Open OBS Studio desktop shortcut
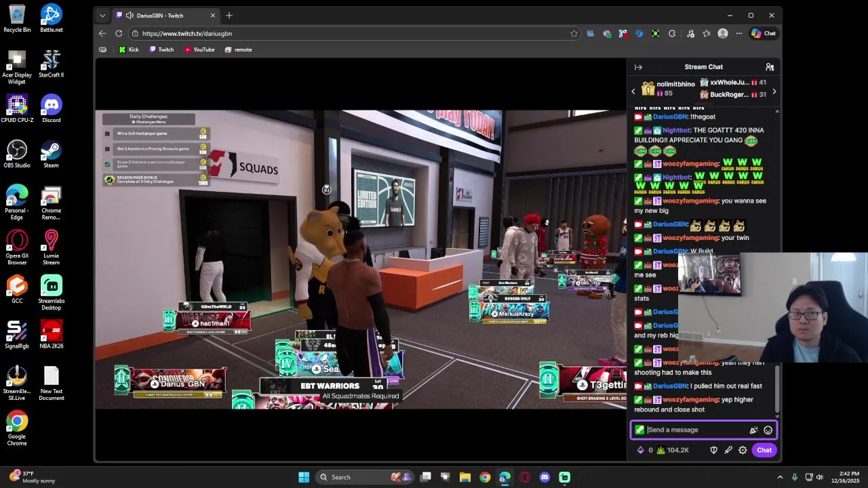 point(17,154)
